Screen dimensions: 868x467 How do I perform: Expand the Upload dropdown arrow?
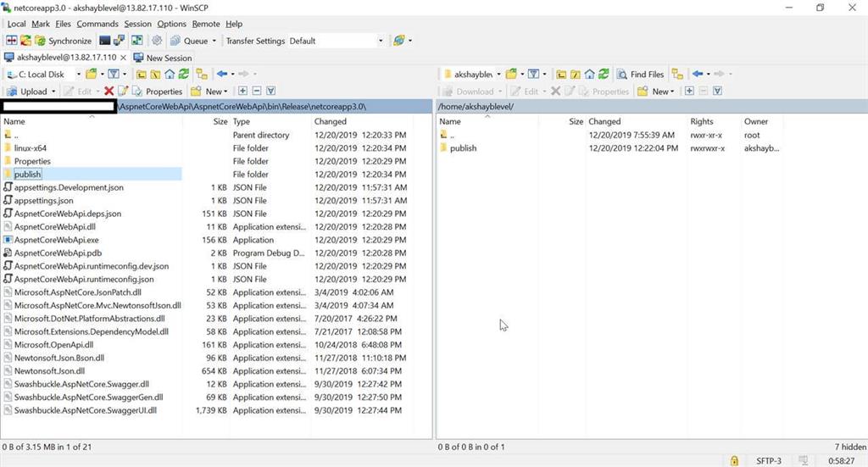pyautogui.click(x=53, y=92)
